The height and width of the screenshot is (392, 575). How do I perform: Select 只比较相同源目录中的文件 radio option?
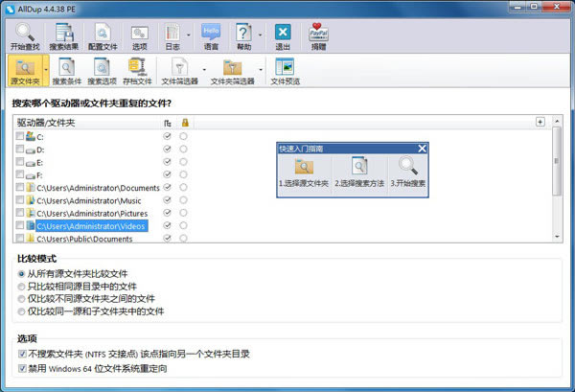21,286
